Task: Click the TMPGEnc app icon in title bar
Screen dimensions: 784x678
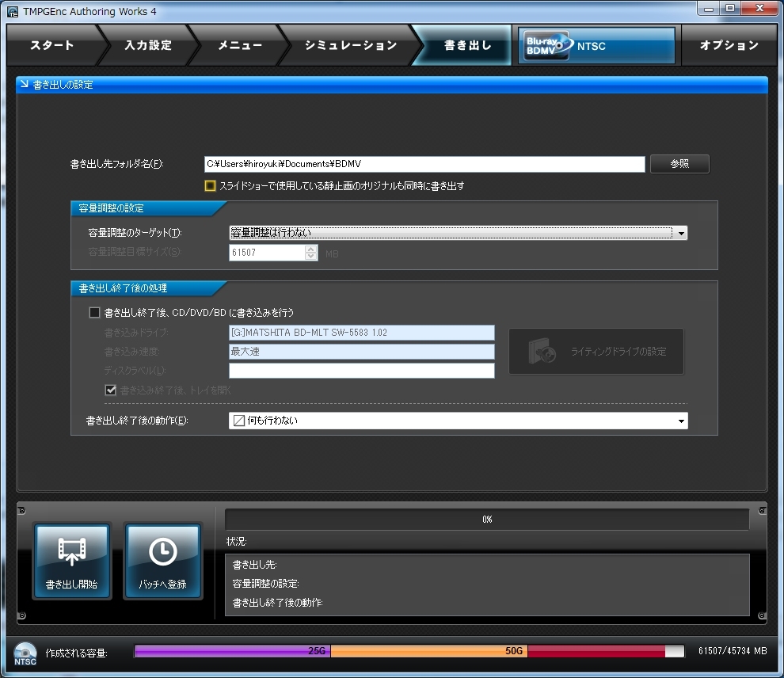Action: pyautogui.click(x=13, y=12)
